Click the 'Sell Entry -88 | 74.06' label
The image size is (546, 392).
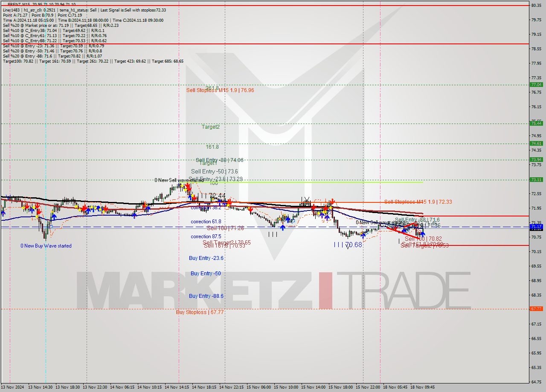click(x=220, y=160)
